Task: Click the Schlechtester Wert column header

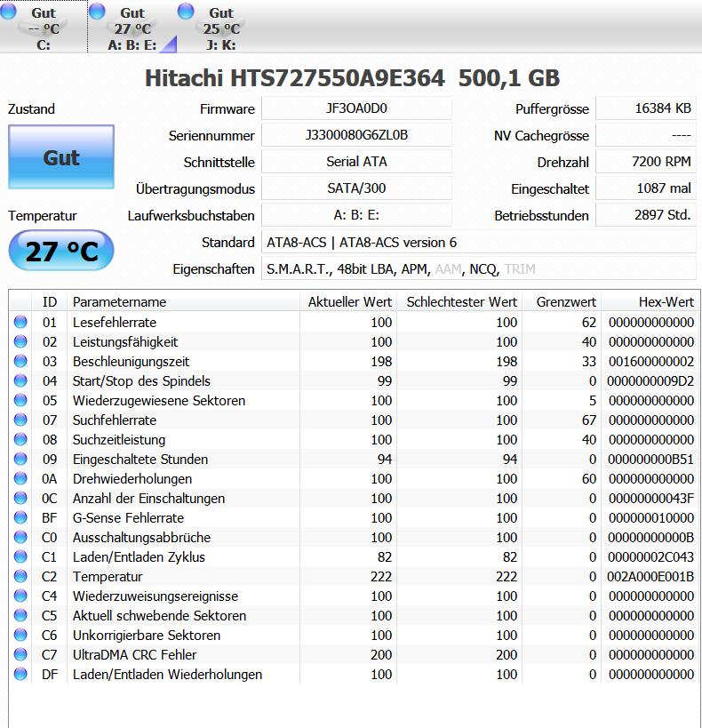Action: 459,302
